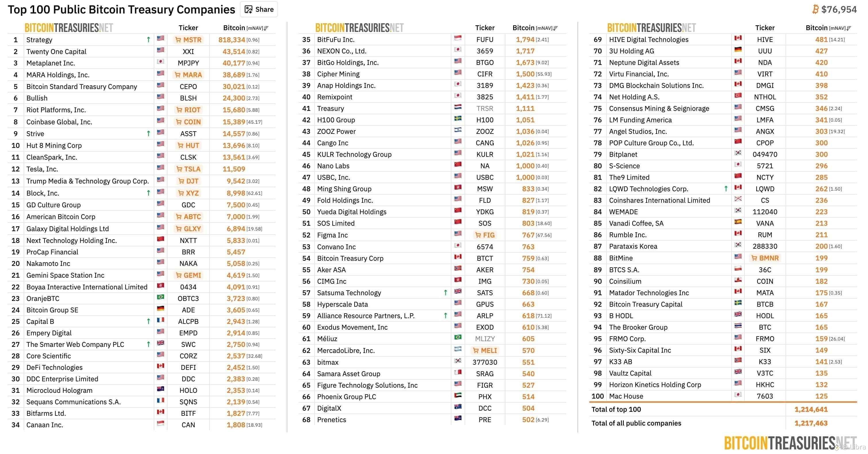The image size is (868, 454).
Task: Click the orange Bitcoin price symbol
Action: (815, 9)
